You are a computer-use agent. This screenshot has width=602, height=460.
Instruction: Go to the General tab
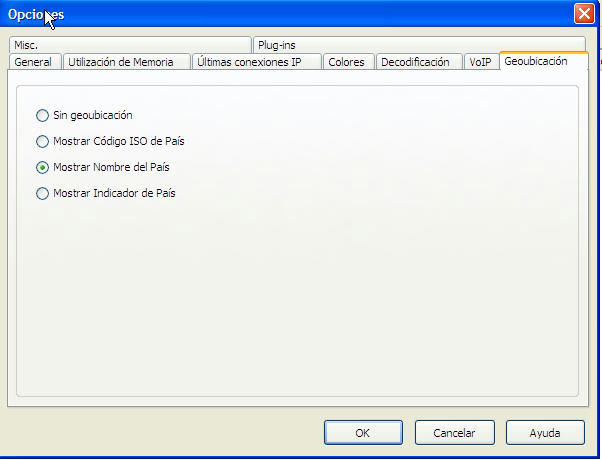(35, 62)
